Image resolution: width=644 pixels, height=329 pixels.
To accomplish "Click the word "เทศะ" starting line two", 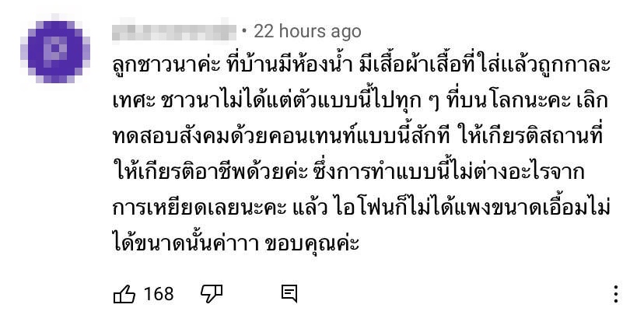I will [134, 102].
